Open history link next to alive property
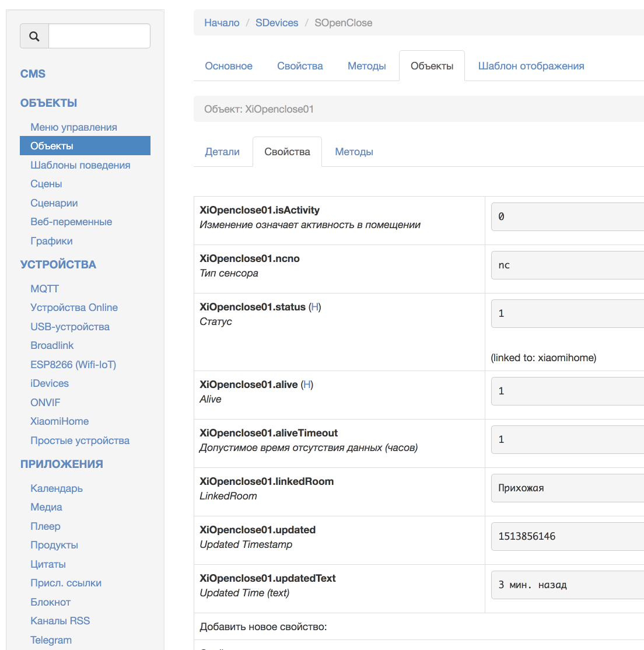This screenshot has width=644, height=650. [x=307, y=385]
